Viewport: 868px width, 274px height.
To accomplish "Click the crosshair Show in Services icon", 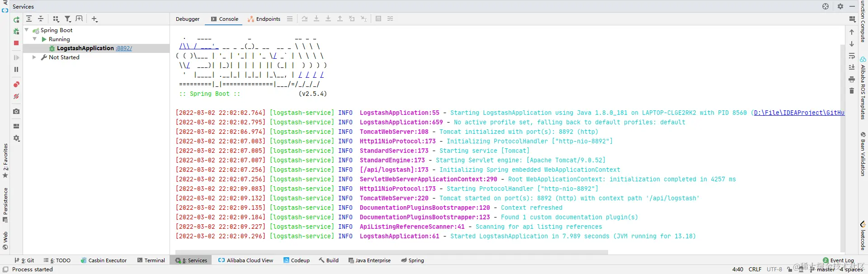I will [x=826, y=6].
